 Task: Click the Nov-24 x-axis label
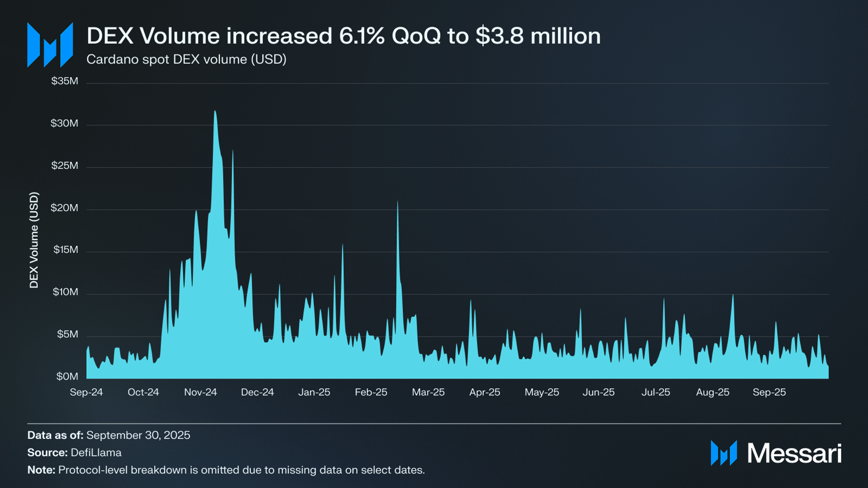(200, 392)
